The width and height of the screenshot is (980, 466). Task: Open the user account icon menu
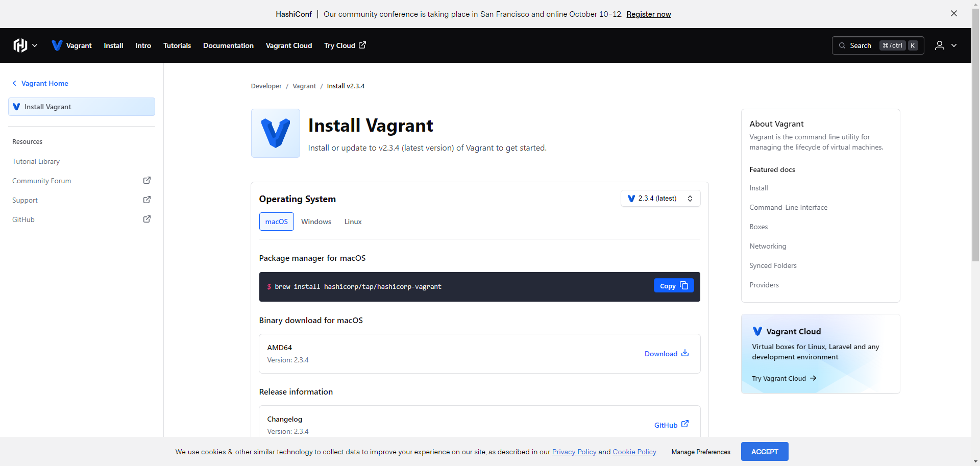click(939, 45)
